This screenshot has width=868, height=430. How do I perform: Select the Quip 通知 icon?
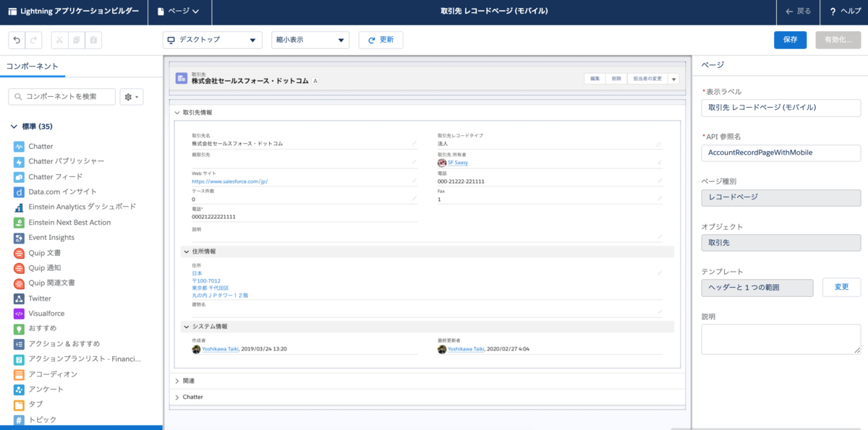click(x=20, y=268)
